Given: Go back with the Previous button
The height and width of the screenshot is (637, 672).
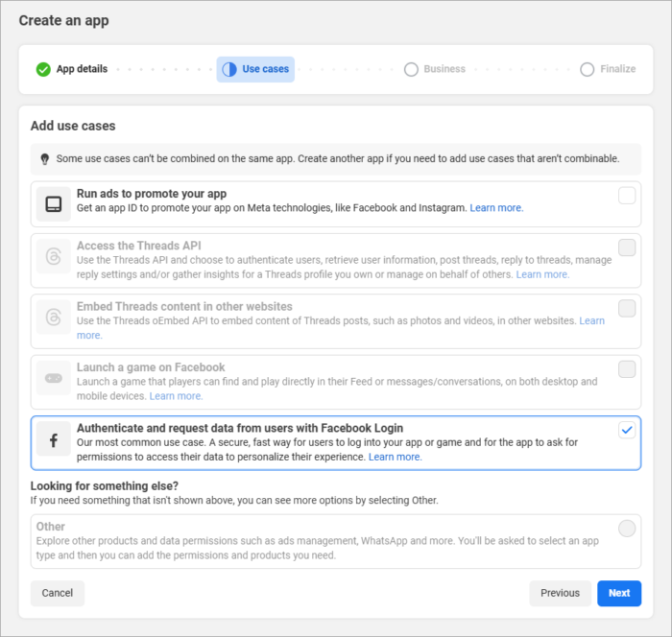Looking at the screenshot, I should [x=560, y=593].
